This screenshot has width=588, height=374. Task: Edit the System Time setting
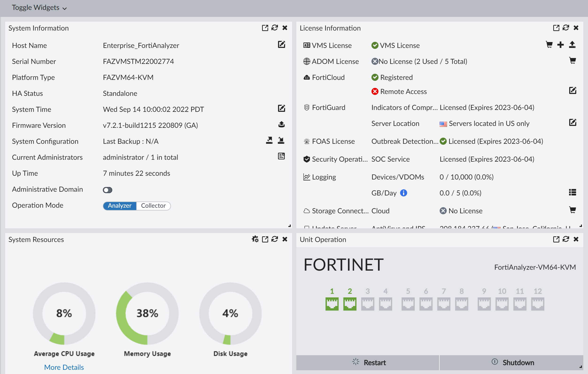pyautogui.click(x=281, y=108)
